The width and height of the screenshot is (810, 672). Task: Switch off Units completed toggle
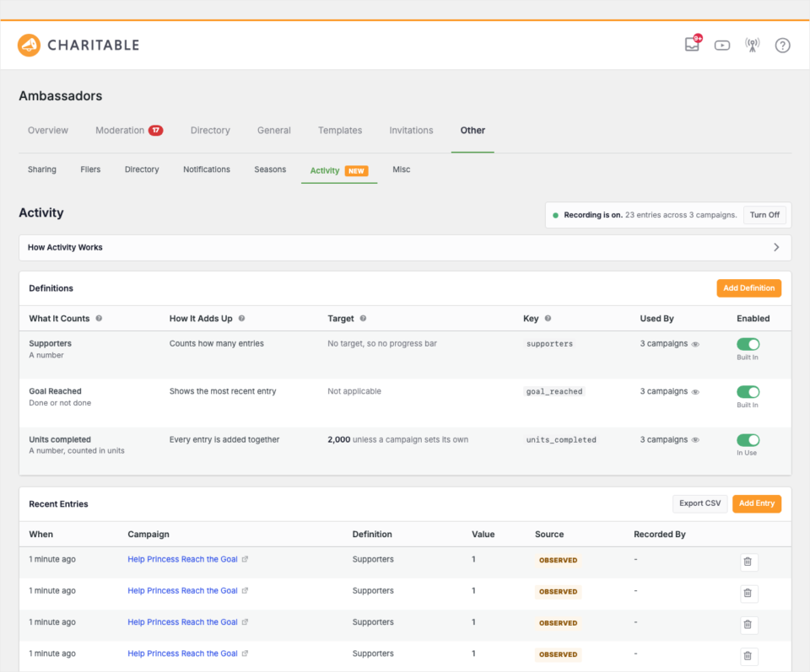click(748, 440)
